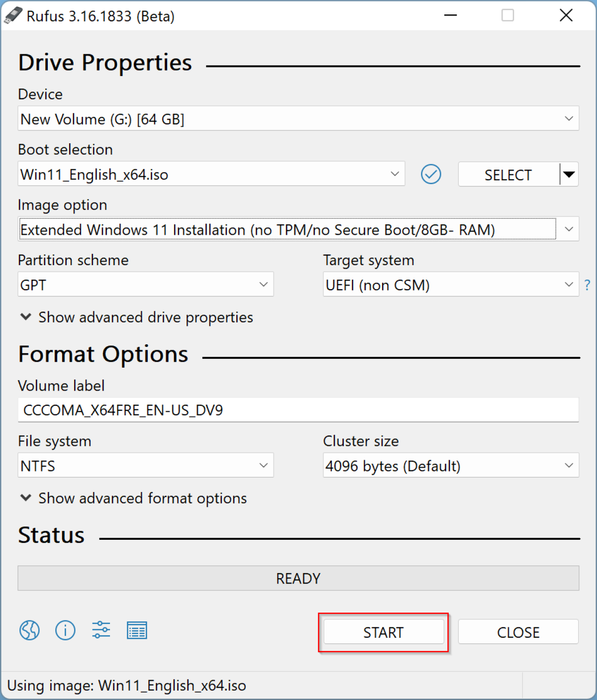Click the START button
The height and width of the screenshot is (700, 597).
pyautogui.click(x=384, y=632)
